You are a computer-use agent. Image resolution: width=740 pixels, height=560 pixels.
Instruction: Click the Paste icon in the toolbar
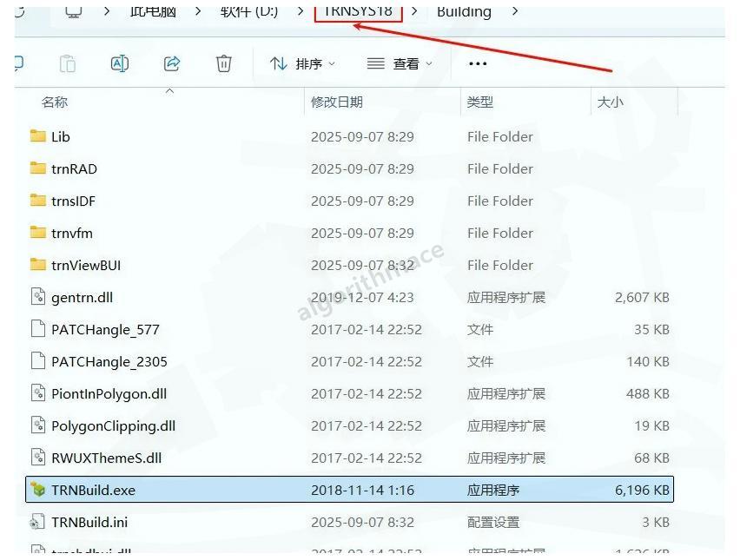68,63
